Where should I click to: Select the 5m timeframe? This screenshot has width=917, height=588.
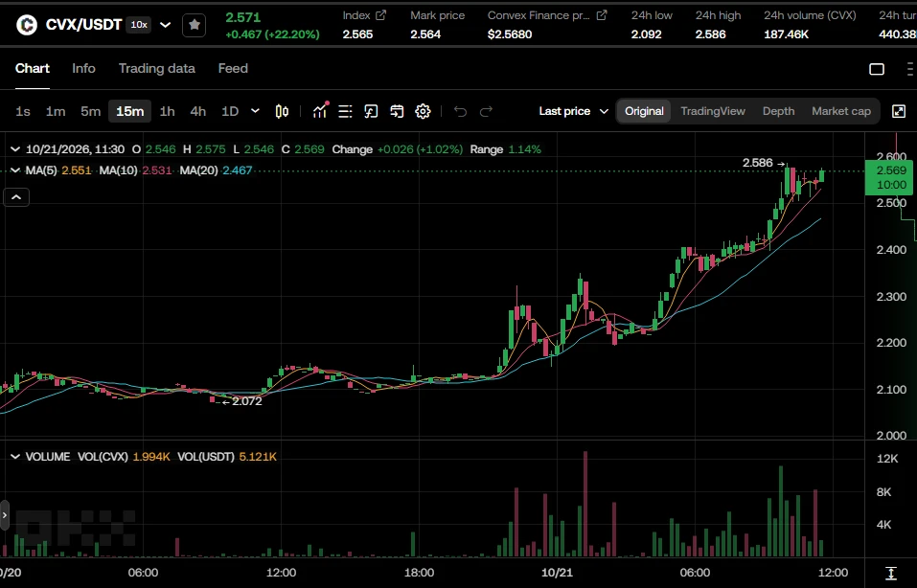coord(91,111)
